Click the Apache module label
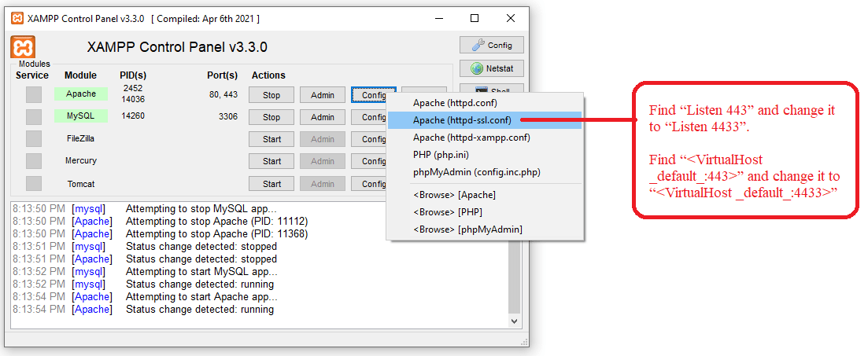The width and height of the screenshot is (868, 356). pyautogui.click(x=81, y=94)
